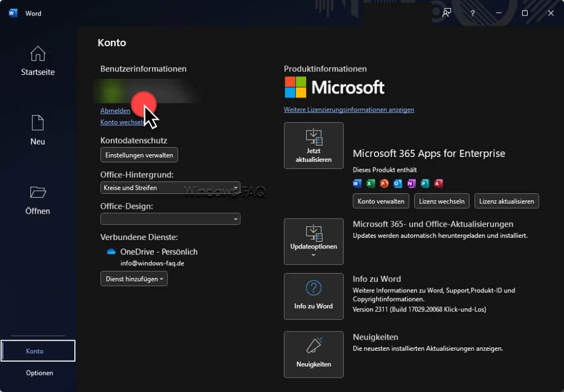Click the OneDrive - Persönlich entry
Viewport: 564px width, 392px height.
(x=159, y=252)
